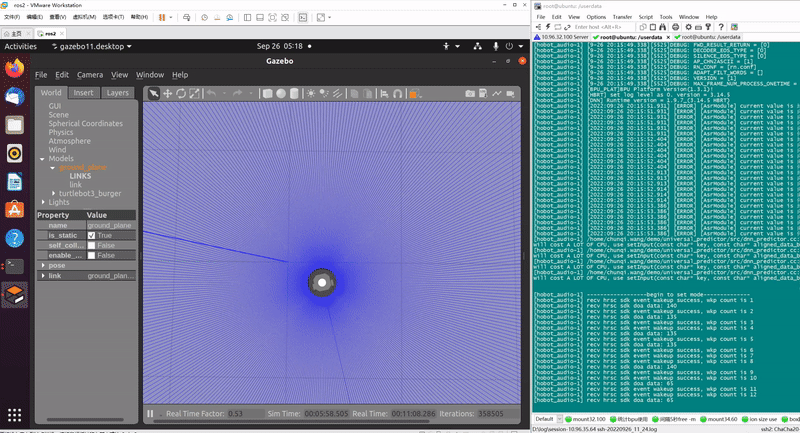
Task: Click the Snap magnet icon in Gazebo
Action: [397, 93]
